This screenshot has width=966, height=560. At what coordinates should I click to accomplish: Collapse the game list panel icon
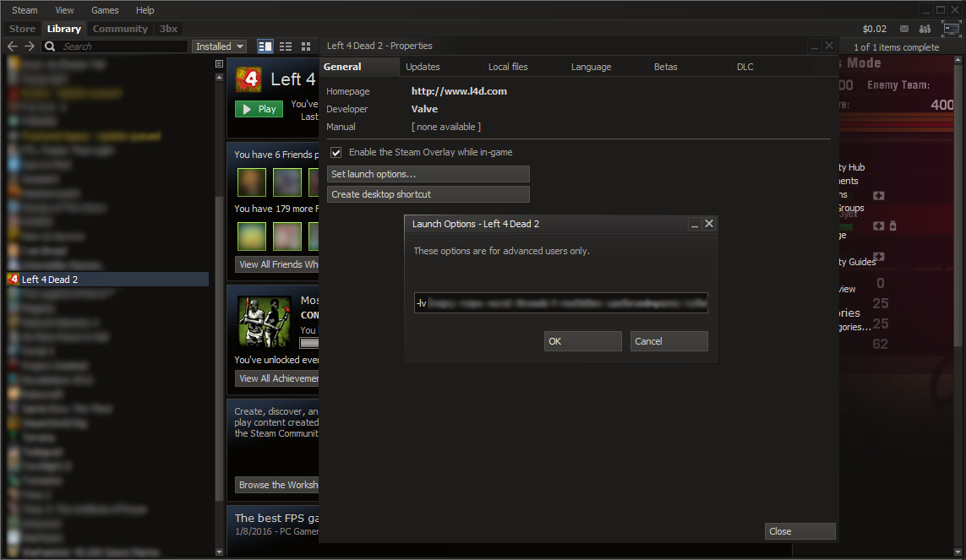(x=219, y=64)
